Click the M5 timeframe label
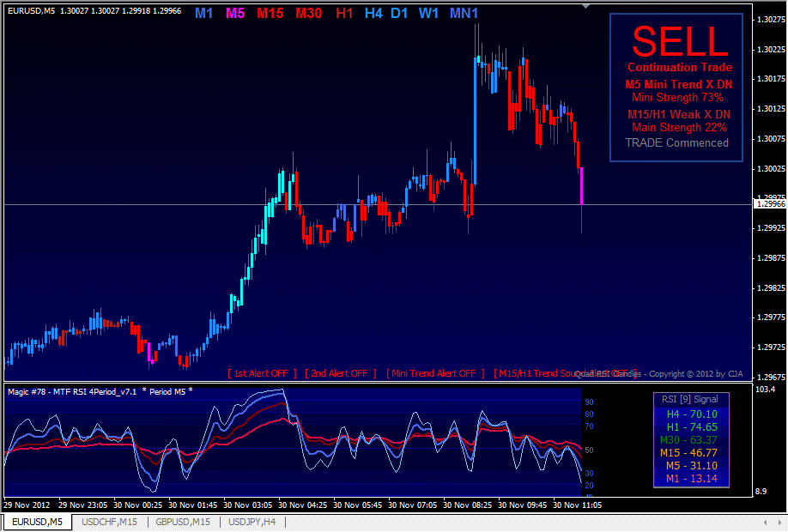The height and width of the screenshot is (532, 788). coord(235,14)
